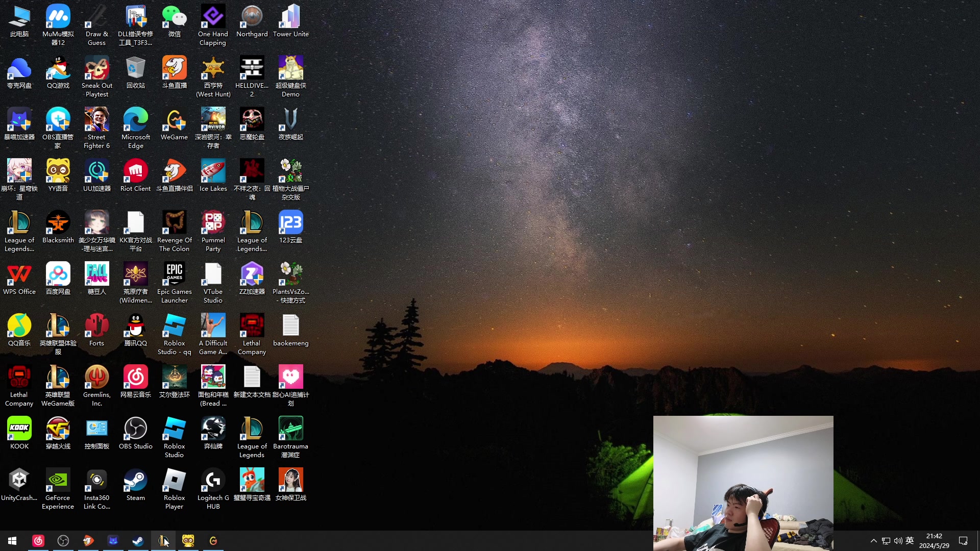Open the A Difficult Game About Climbing icon
This screenshot has width=980, height=551.
point(213,335)
